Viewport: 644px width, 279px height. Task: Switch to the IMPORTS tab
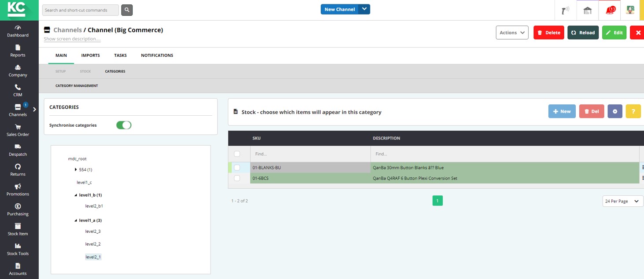coord(90,55)
